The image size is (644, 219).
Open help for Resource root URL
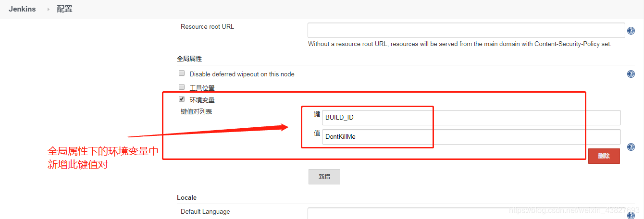(x=632, y=31)
